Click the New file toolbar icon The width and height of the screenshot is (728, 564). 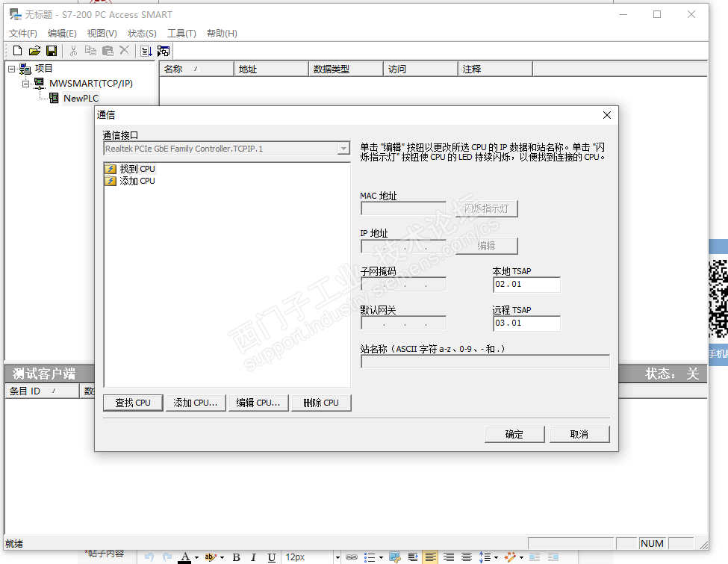tap(17, 51)
